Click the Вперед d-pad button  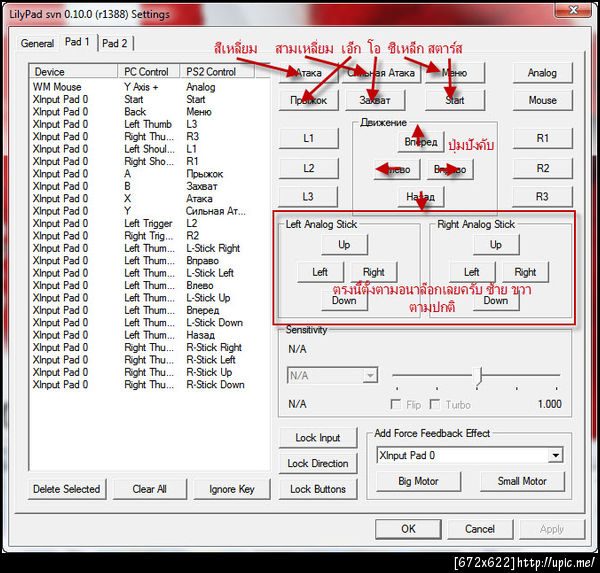point(421,142)
